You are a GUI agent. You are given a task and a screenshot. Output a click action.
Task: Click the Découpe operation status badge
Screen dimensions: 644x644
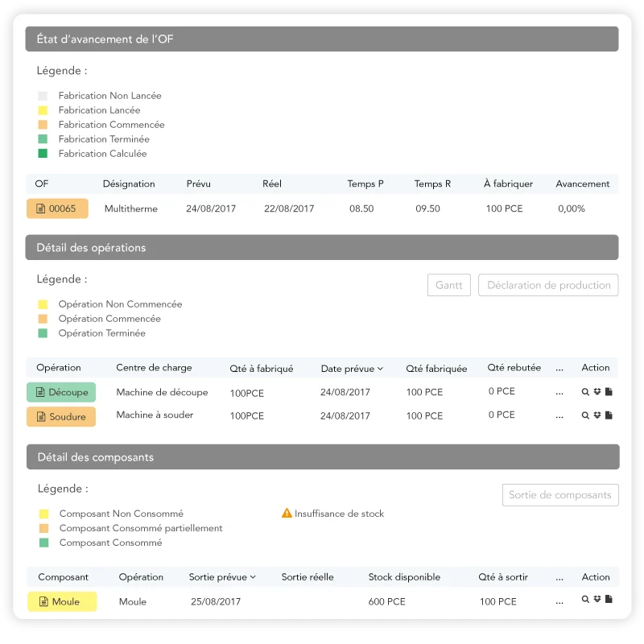tap(60, 392)
